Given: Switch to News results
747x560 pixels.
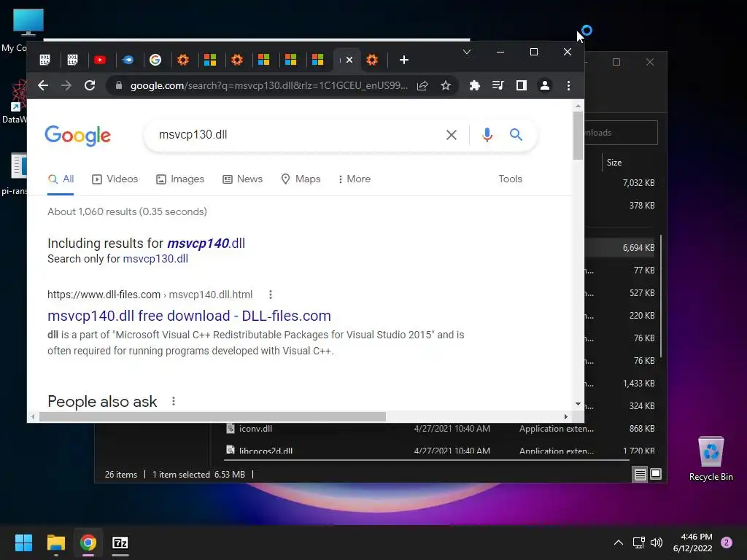Looking at the screenshot, I should coord(242,179).
